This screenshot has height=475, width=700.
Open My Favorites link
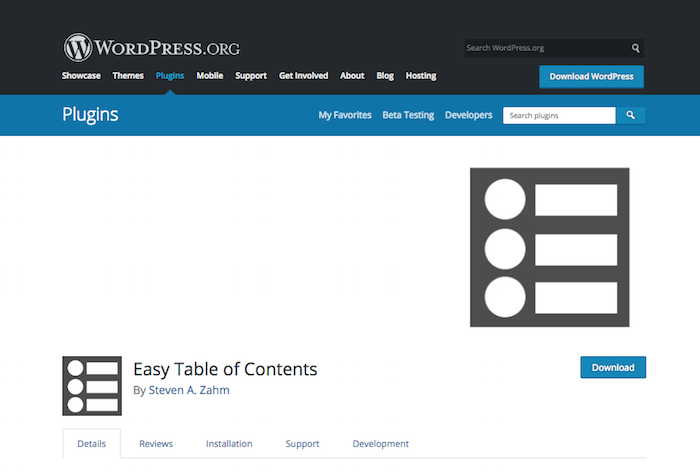345,115
